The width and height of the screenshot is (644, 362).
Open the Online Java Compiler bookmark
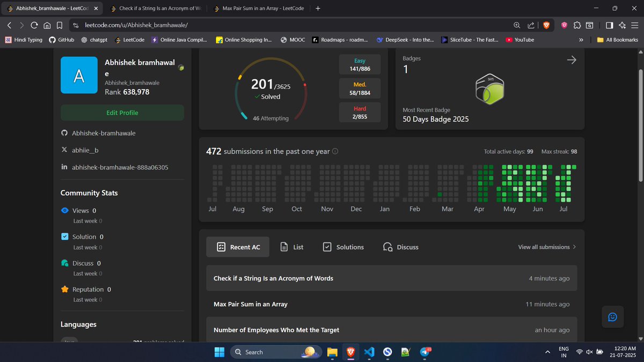click(179, 40)
